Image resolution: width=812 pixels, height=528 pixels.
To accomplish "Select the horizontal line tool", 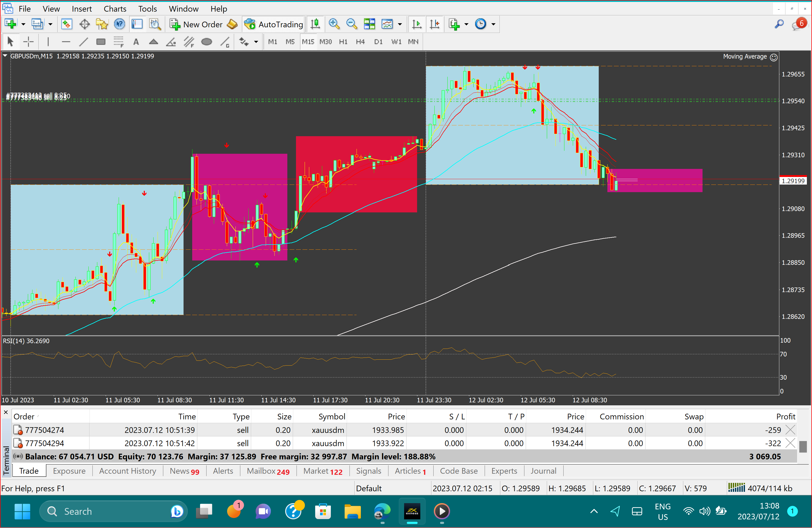I will [66, 42].
